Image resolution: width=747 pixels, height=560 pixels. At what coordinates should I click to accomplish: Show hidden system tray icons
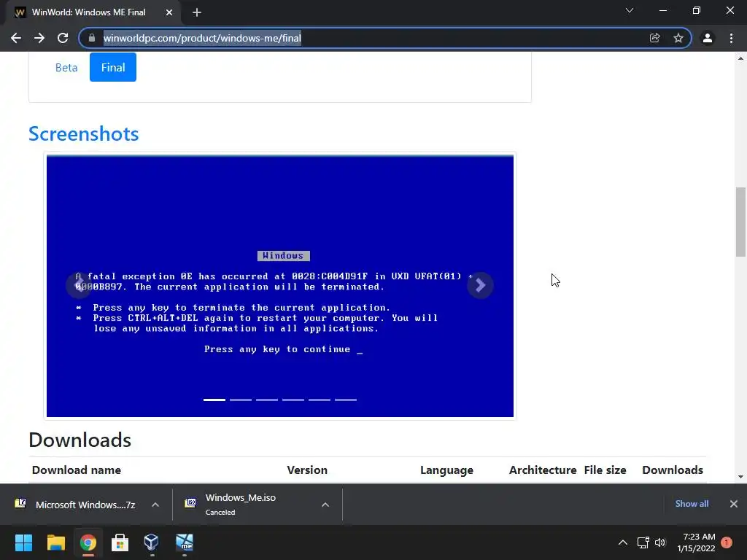pyautogui.click(x=623, y=542)
